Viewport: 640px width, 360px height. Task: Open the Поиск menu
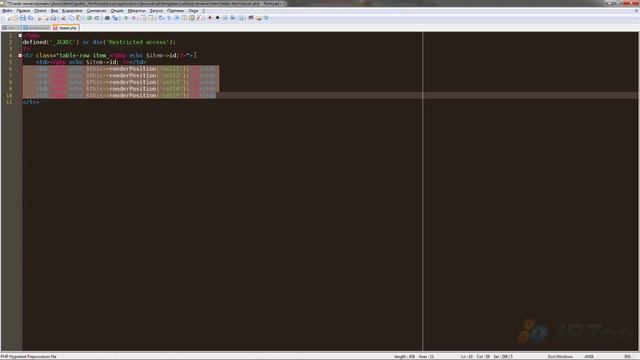pos(40,11)
